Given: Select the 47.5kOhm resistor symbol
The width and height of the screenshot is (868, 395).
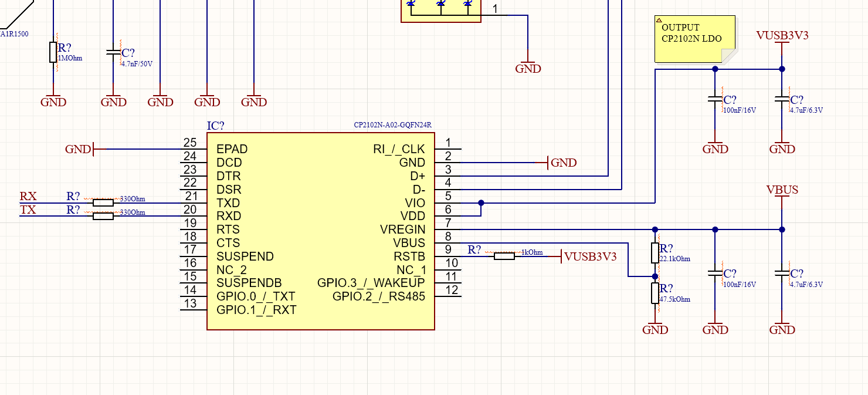Looking at the screenshot, I should coord(655,293).
